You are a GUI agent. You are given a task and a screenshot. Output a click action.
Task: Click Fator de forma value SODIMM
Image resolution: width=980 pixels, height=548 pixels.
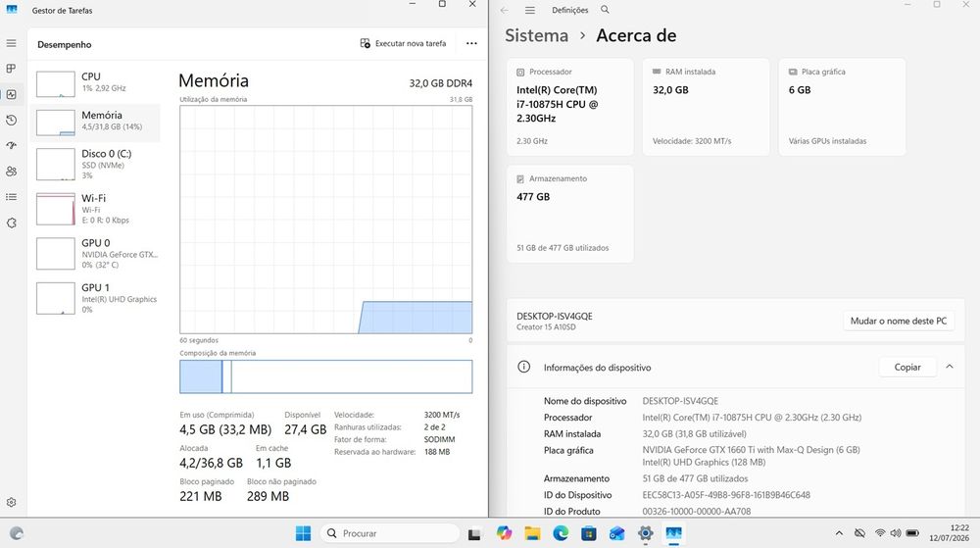[x=439, y=439]
